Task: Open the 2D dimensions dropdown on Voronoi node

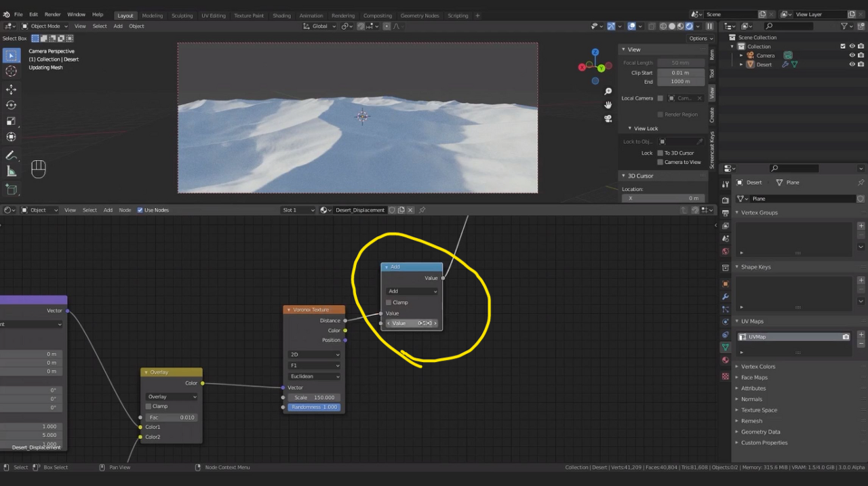Action: (x=314, y=355)
